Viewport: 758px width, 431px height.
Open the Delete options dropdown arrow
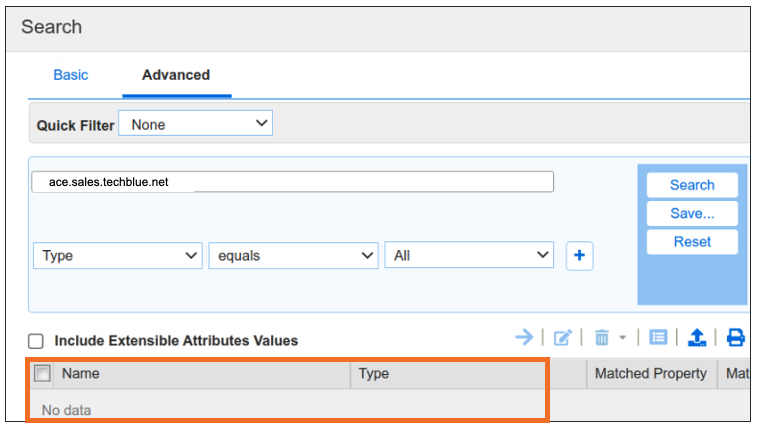tap(621, 339)
